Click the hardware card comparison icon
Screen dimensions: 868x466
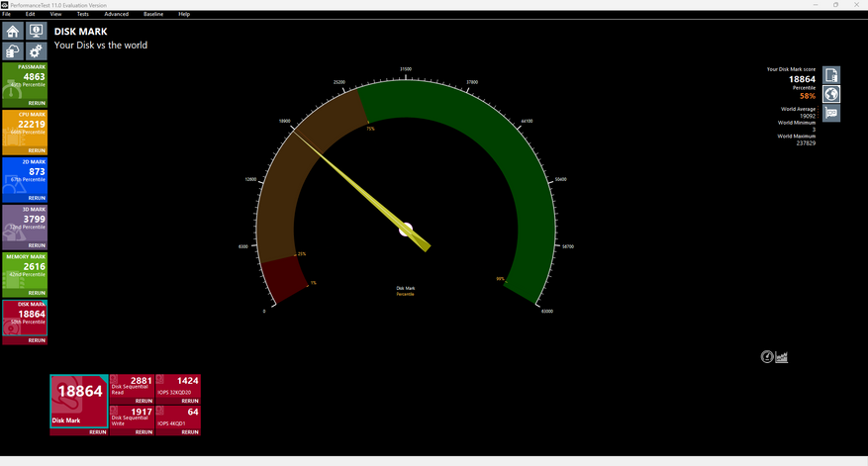pyautogui.click(x=831, y=114)
